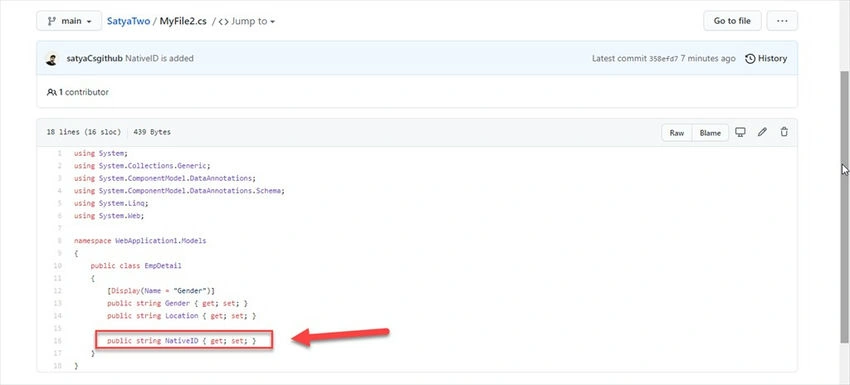Click the 'using System.Collections.Generic;' line
Image resolution: width=850 pixels, height=385 pixels.
pos(142,166)
